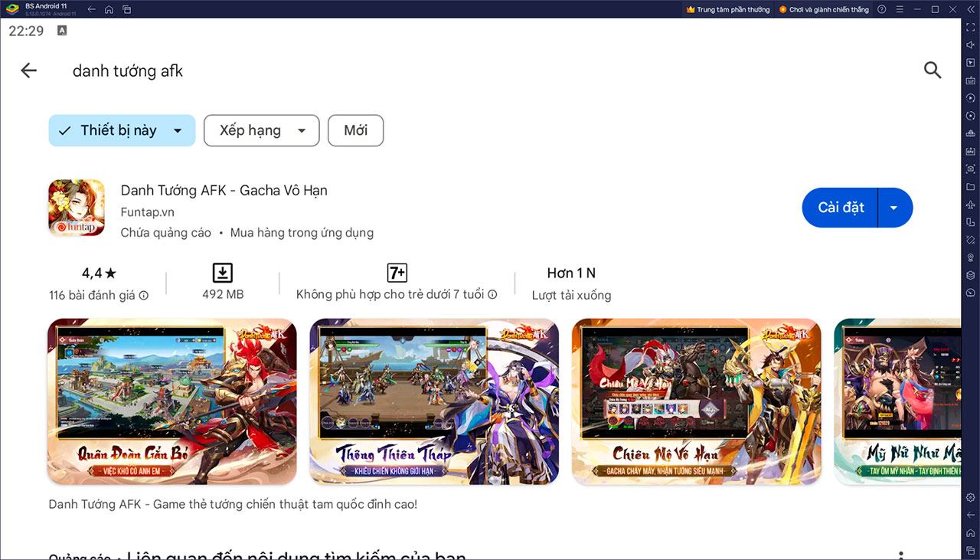The width and height of the screenshot is (980, 560).
Task: Click the 7+ age rating badge
Action: [397, 273]
